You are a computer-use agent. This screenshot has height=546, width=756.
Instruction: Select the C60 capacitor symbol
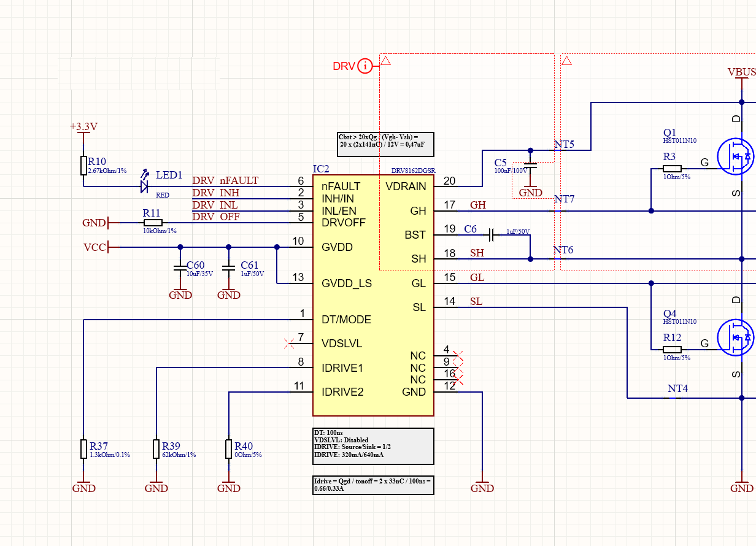point(180,268)
